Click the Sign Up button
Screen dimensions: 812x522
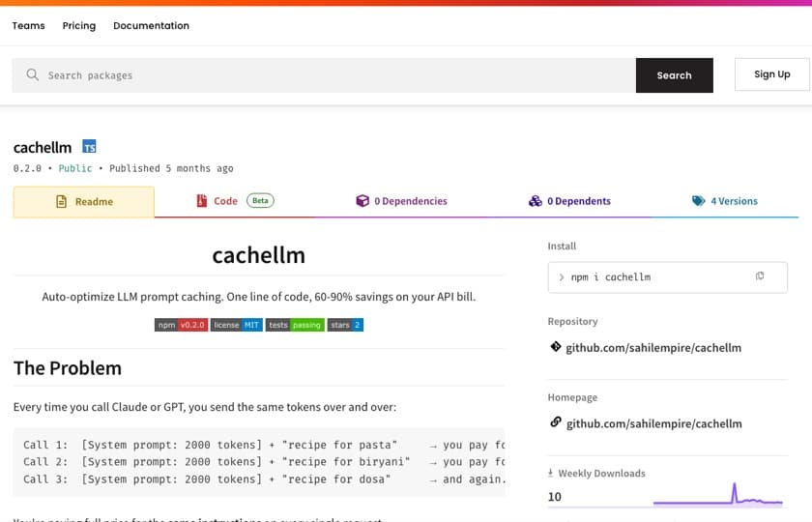(x=772, y=74)
